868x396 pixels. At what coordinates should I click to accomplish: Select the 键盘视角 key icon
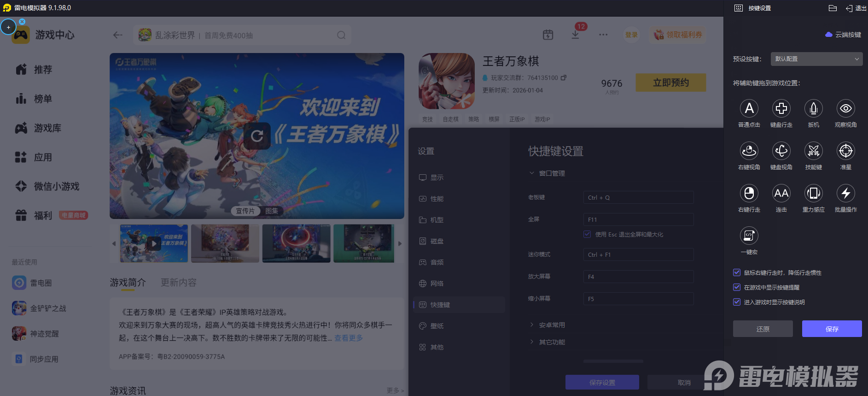click(781, 151)
